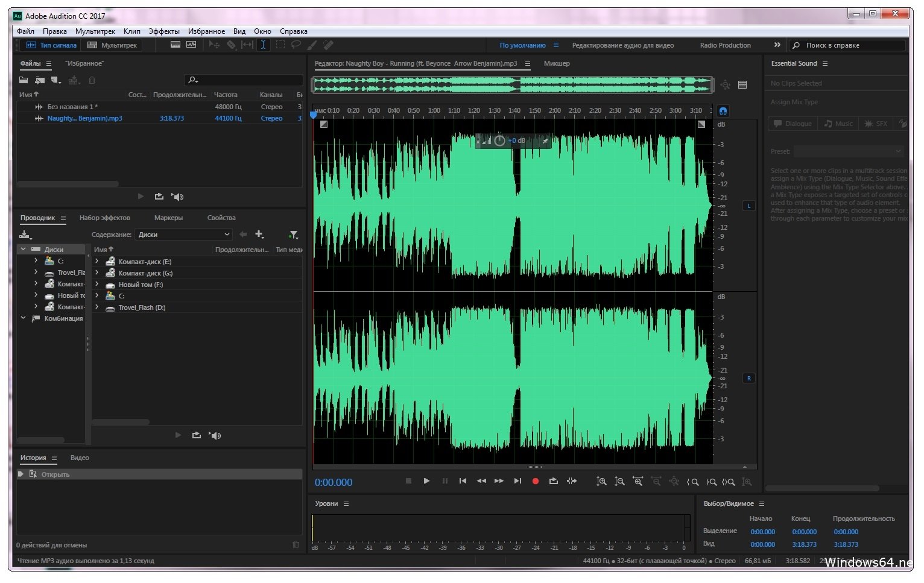
Task: Switch to the Видео tab
Action: (x=80, y=458)
